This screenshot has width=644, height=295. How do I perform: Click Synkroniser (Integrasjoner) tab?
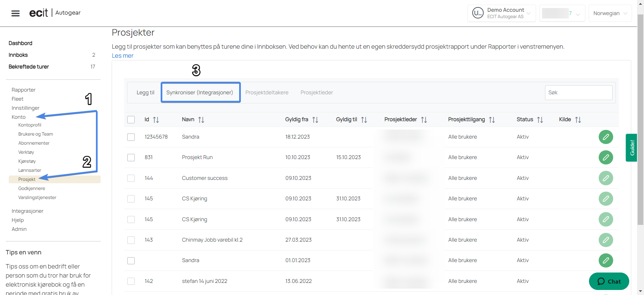[200, 93]
